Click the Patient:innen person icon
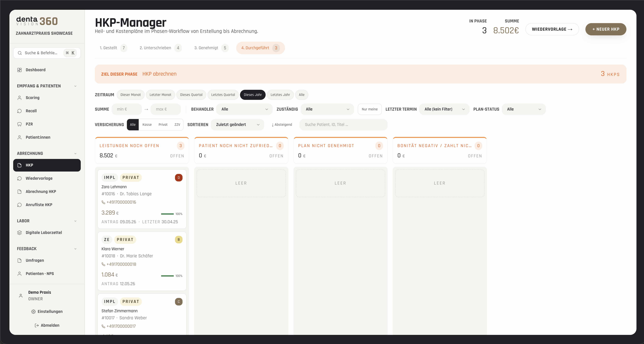This screenshot has height=344, width=644. pyautogui.click(x=19, y=137)
